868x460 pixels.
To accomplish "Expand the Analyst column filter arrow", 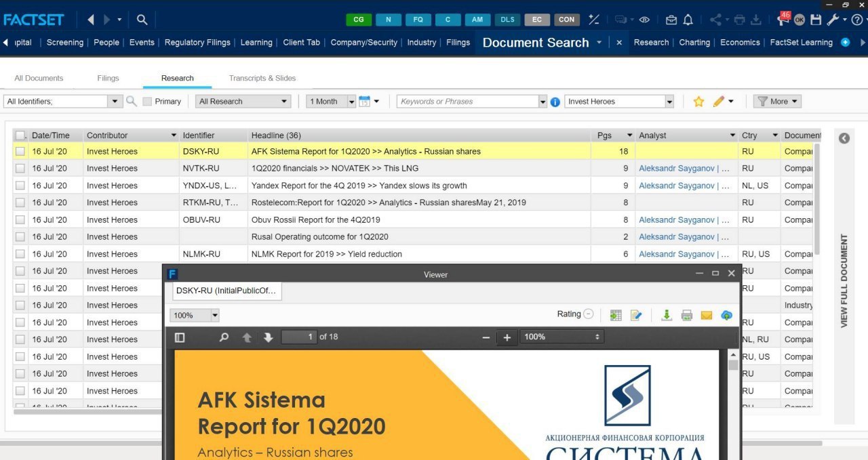I will click(732, 135).
